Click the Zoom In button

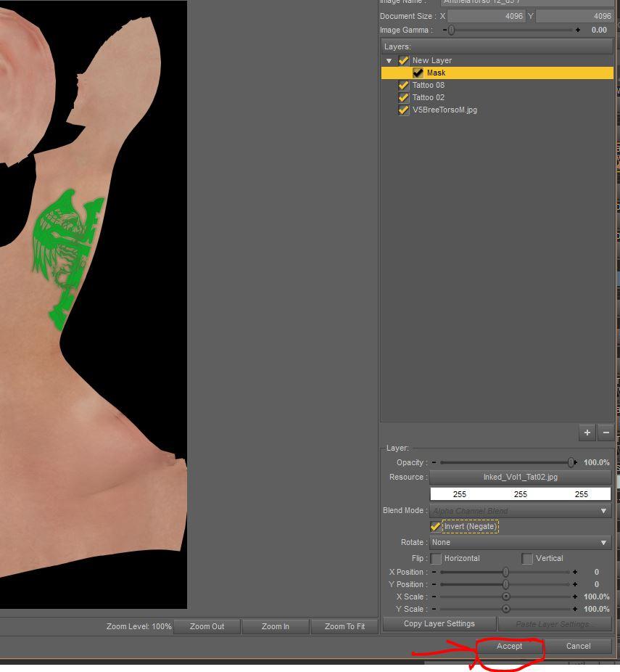276,626
